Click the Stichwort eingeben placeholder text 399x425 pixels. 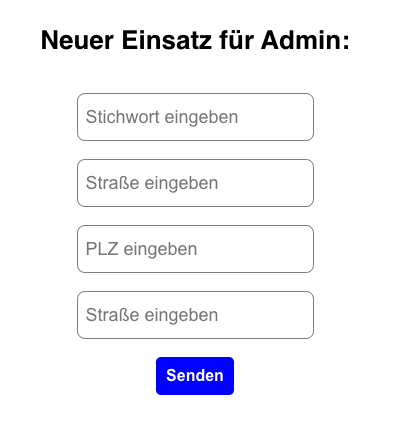pos(162,118)
